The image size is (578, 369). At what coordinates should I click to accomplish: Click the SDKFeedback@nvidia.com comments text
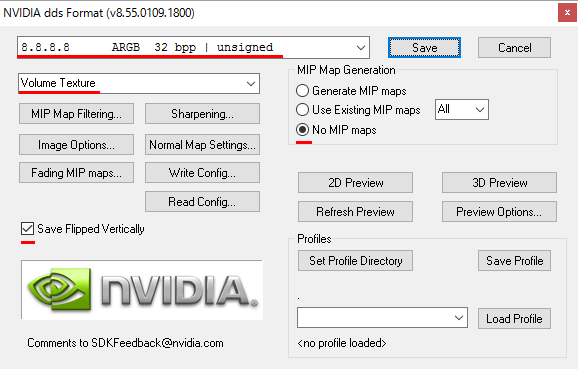coord(125,343)
